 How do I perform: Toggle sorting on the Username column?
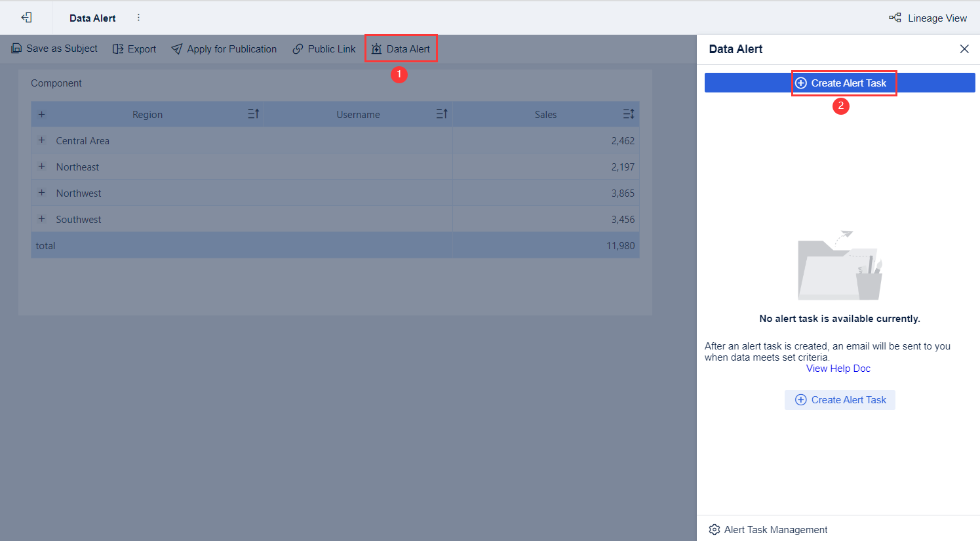click(x=443, y=113)
